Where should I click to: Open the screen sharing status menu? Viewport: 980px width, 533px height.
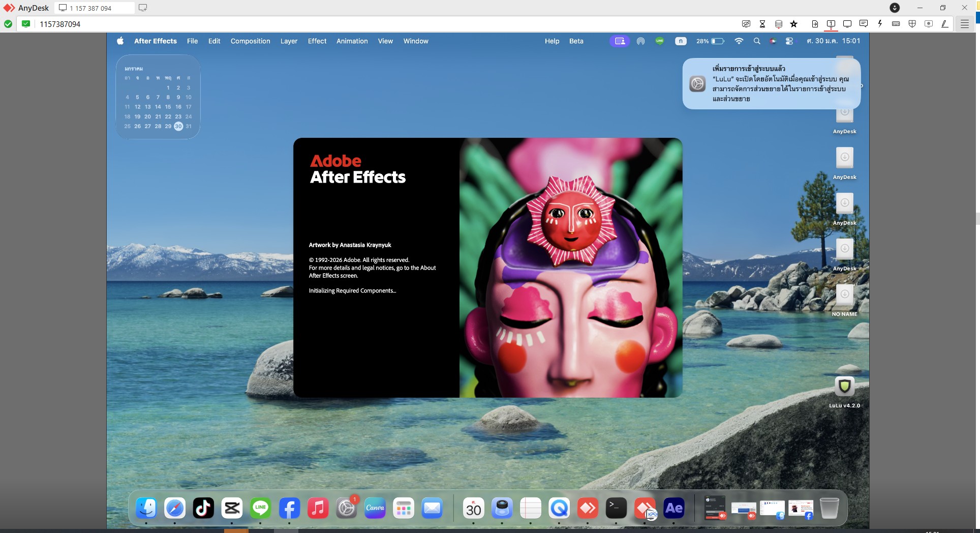tap(620, 41)
